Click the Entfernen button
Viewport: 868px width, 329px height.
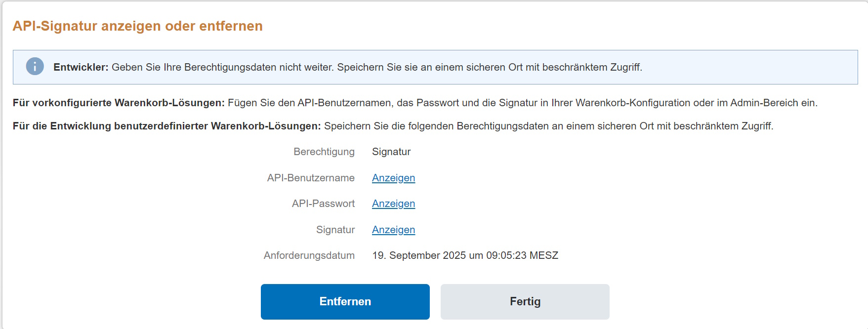click(344, 301)
